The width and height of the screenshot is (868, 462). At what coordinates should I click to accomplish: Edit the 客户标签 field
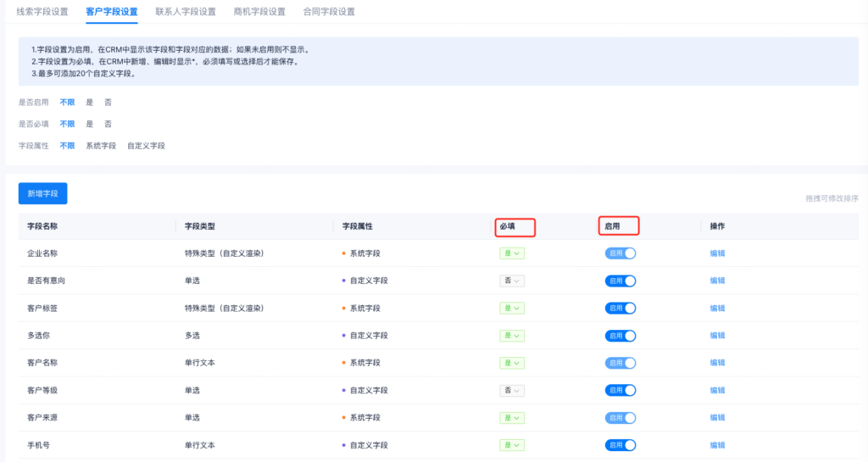point(717,309)
